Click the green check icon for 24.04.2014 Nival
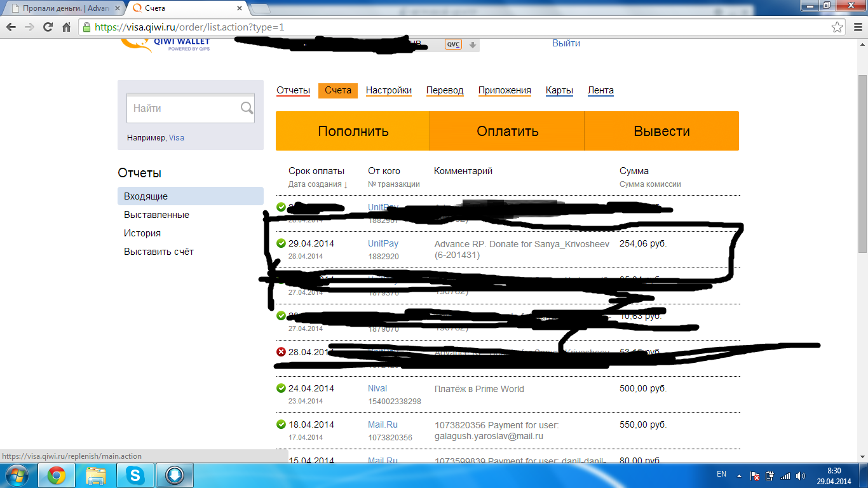868x488 pixels. 281,388
